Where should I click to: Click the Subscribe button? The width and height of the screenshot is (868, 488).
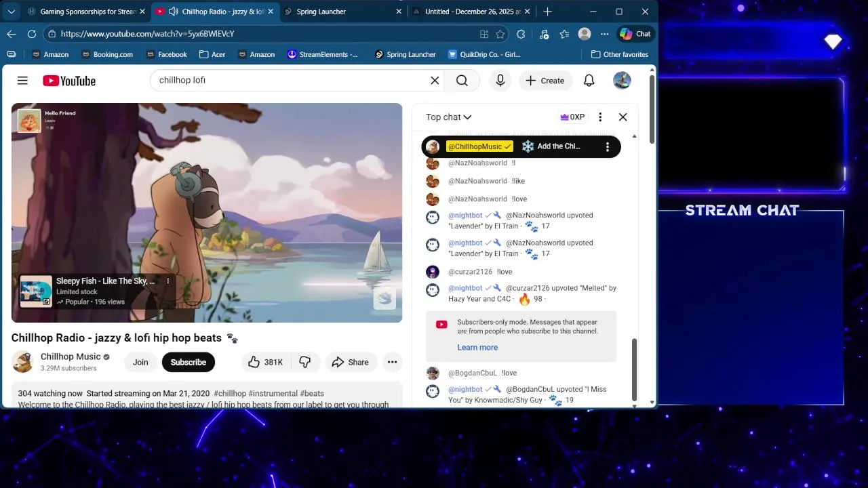pos(189,362)
